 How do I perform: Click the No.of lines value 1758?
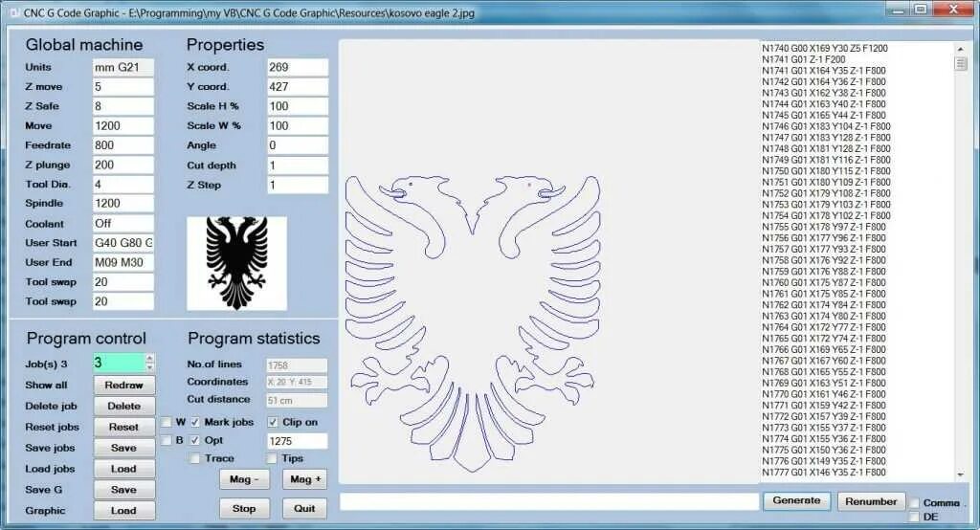tap(297, 365)
